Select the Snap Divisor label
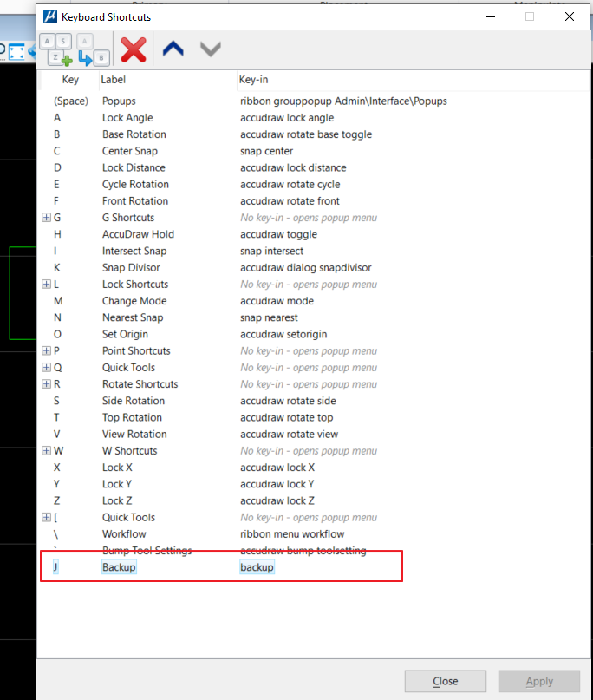Viewport: 593px width, 700px height. [x=131, y=267]
